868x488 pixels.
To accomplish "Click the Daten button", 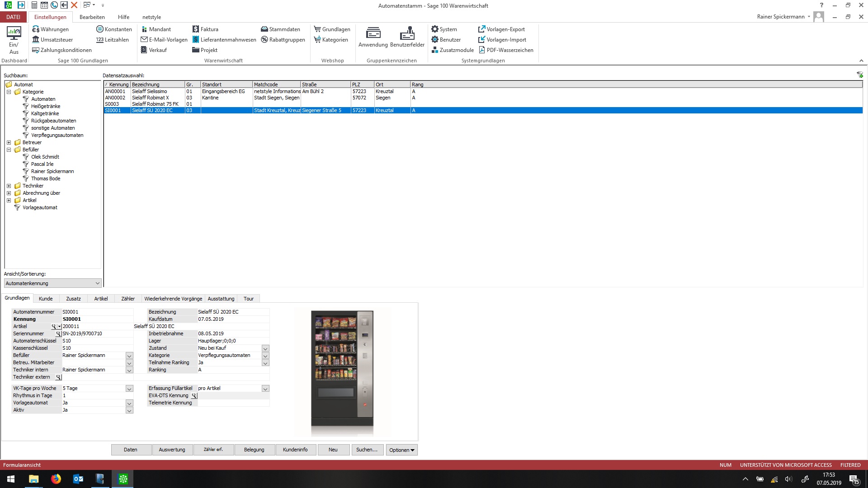I will [131, 450].
